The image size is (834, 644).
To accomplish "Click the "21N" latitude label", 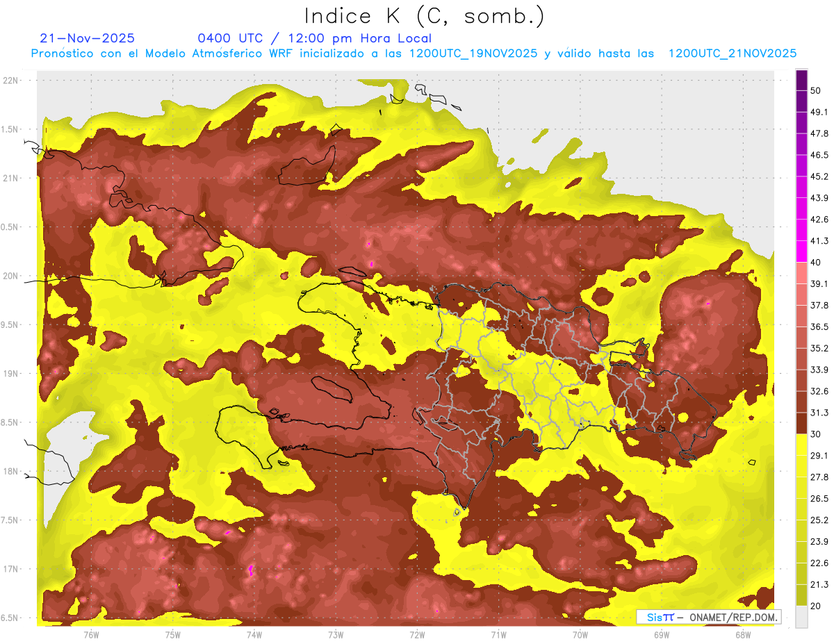I will tap(10, 179).
